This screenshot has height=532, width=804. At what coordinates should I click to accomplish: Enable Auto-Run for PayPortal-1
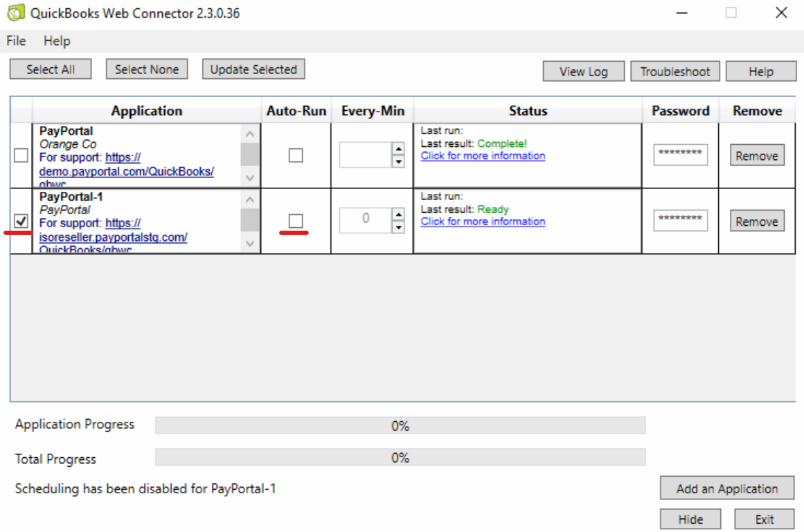point(296,221)
